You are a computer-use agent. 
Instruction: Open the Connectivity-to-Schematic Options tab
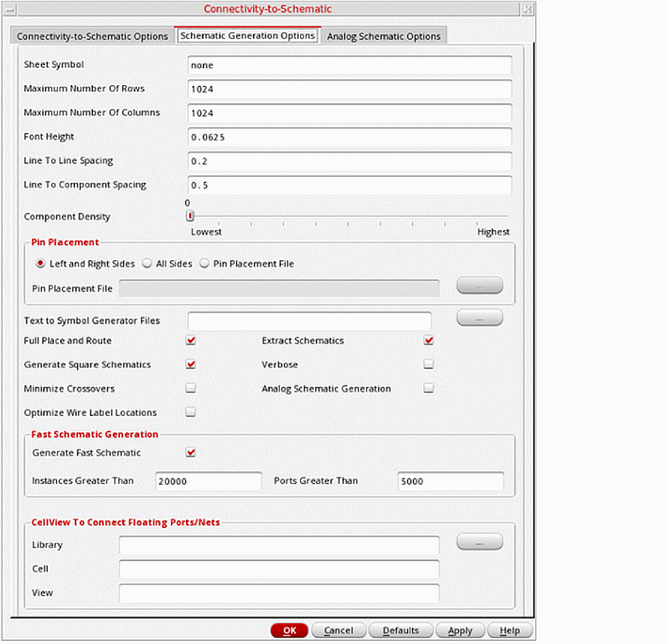pyautogui.click(x=92, y=36)
